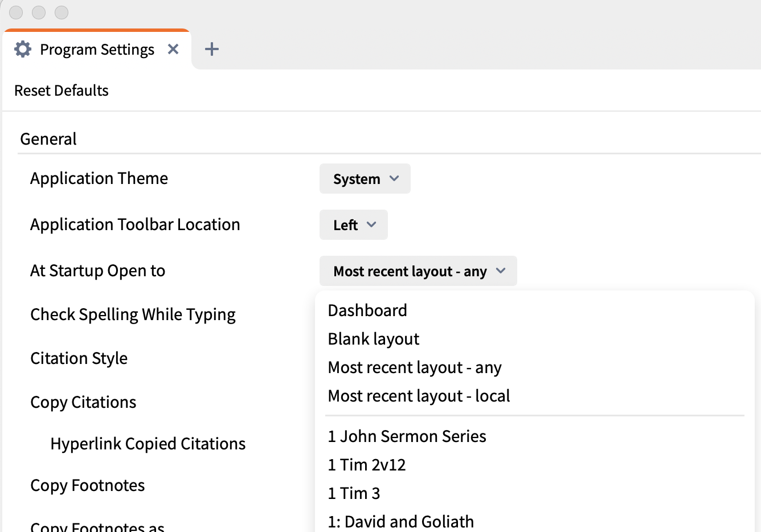Select the 1 Tim 3 layout
The height and width of the screenshot is (532, 761).
pyautogui.click(x=354, y=493)
